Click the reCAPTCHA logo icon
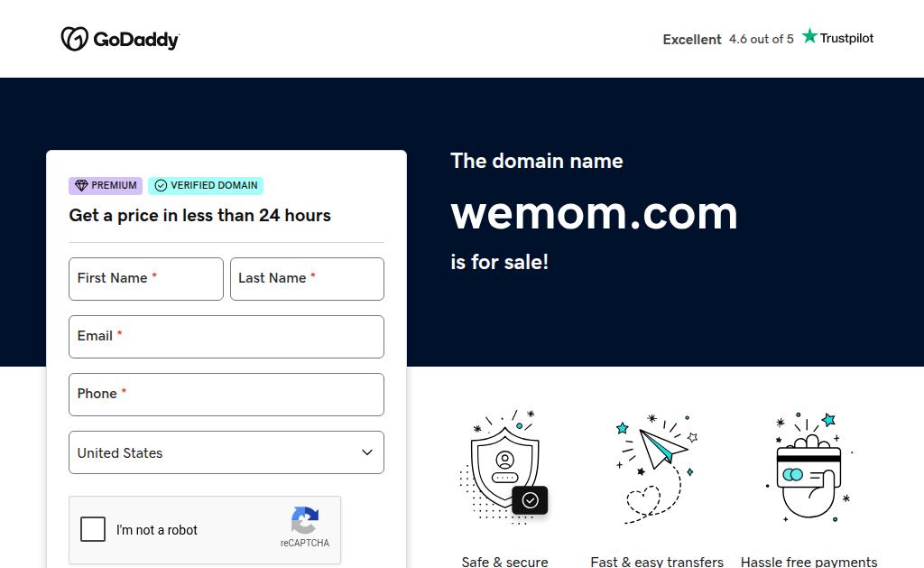The height and width of the screenshot is (568, 924). pyautogui.click(x=305, y=520)
